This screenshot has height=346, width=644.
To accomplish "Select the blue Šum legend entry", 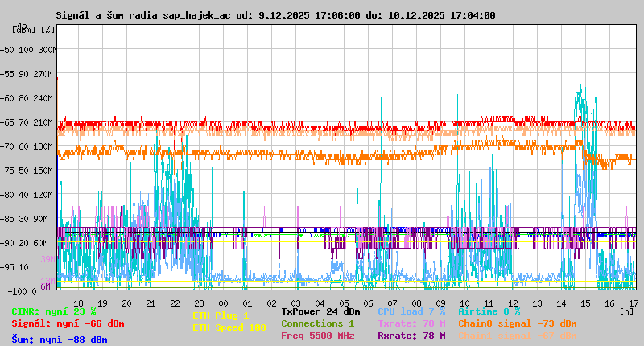I will coord(59,340).
